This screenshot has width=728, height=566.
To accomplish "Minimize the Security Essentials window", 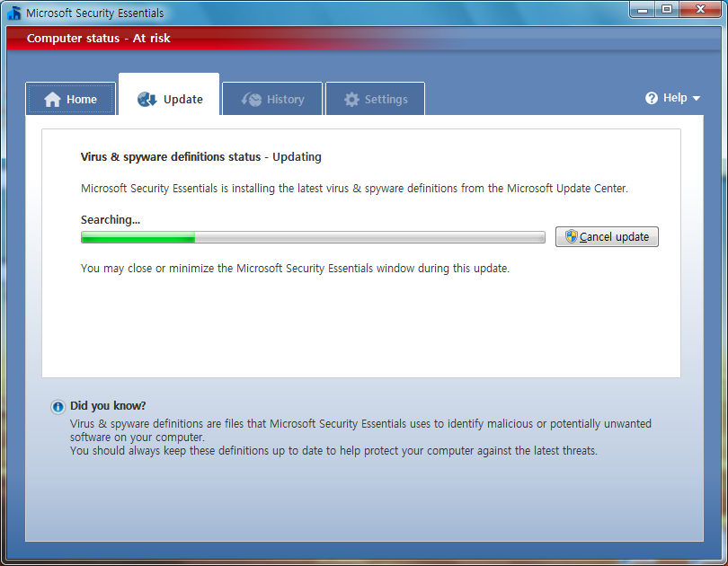I will click(643, 10).
